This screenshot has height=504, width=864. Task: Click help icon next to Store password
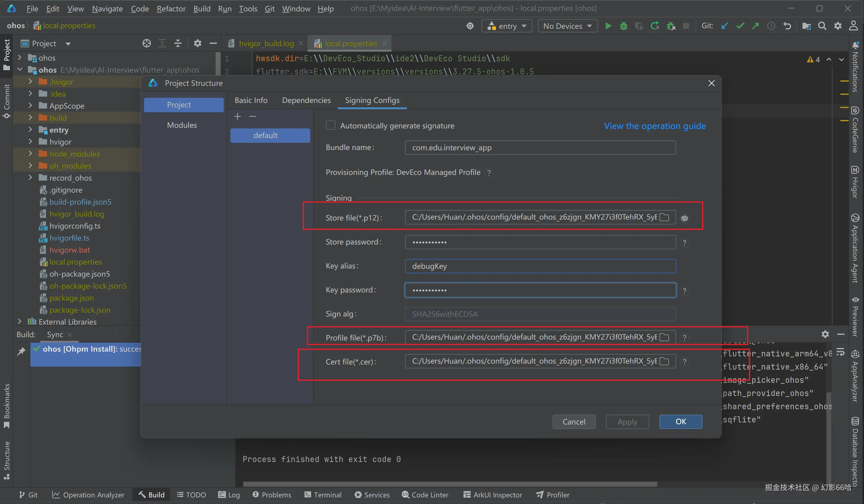pyautogui.click(x=685, y=243)
